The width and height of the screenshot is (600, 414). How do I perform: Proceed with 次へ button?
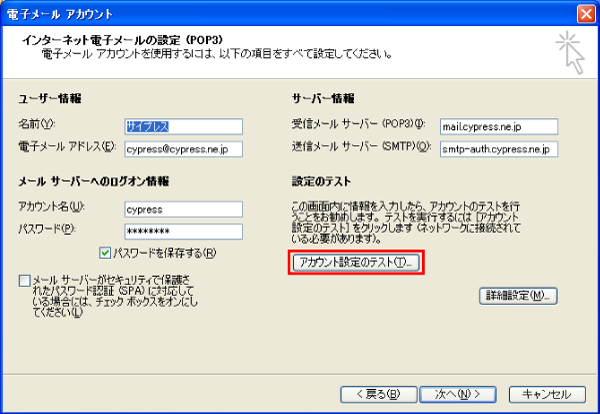[x=458, y=394]
